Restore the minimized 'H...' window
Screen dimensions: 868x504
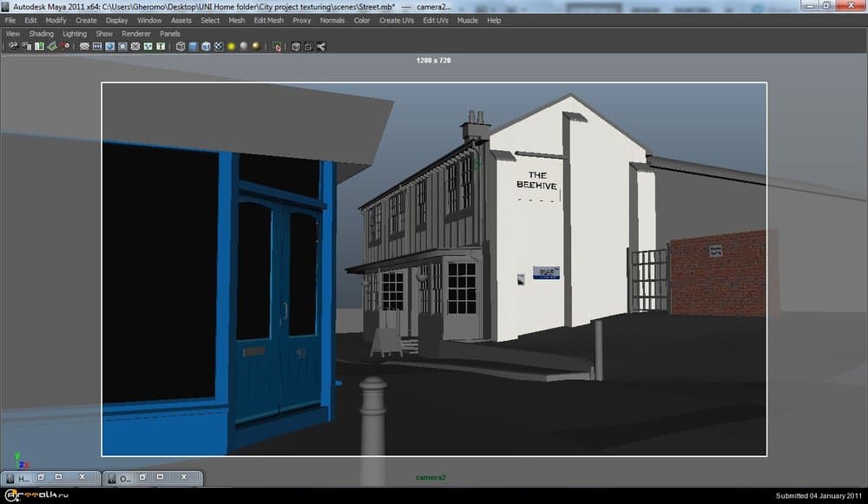point(41,477)
